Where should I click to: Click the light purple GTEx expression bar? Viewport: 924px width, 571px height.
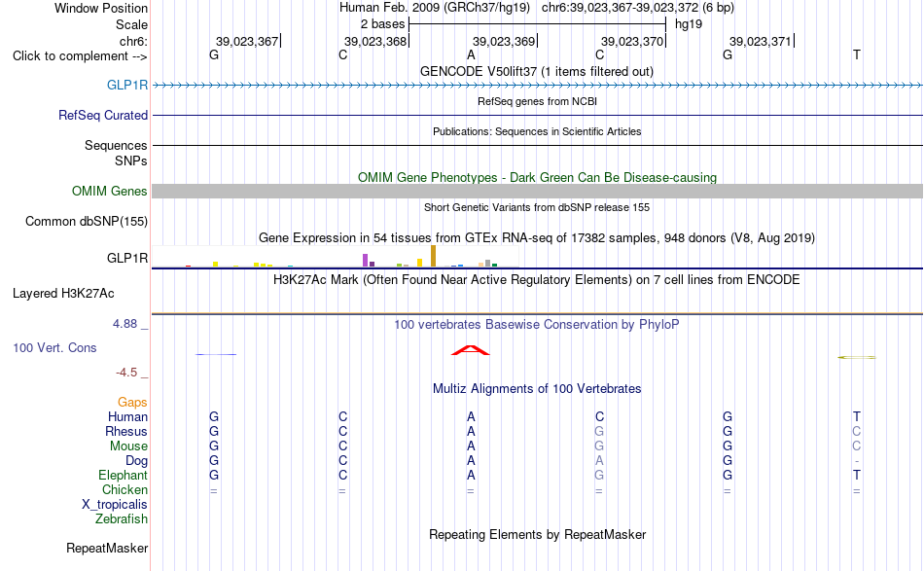coord(366,261)
